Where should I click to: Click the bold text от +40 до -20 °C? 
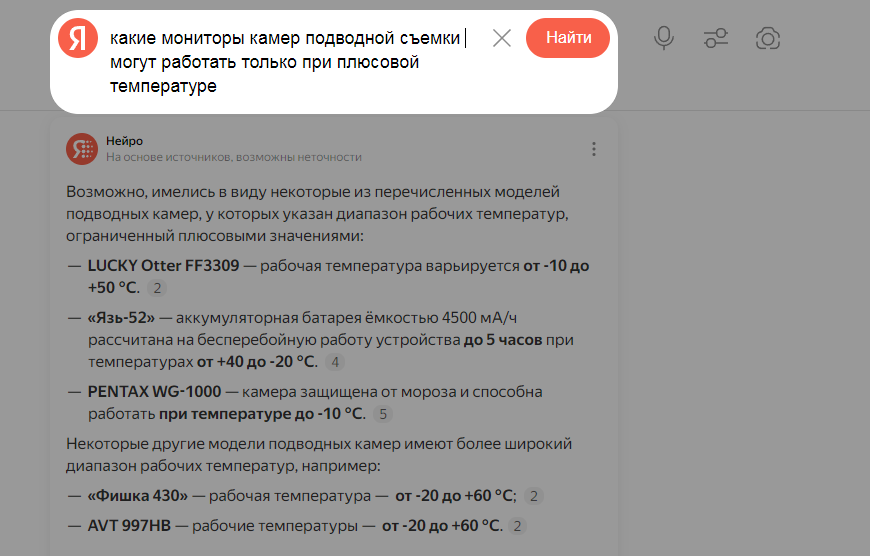point(257,362)
